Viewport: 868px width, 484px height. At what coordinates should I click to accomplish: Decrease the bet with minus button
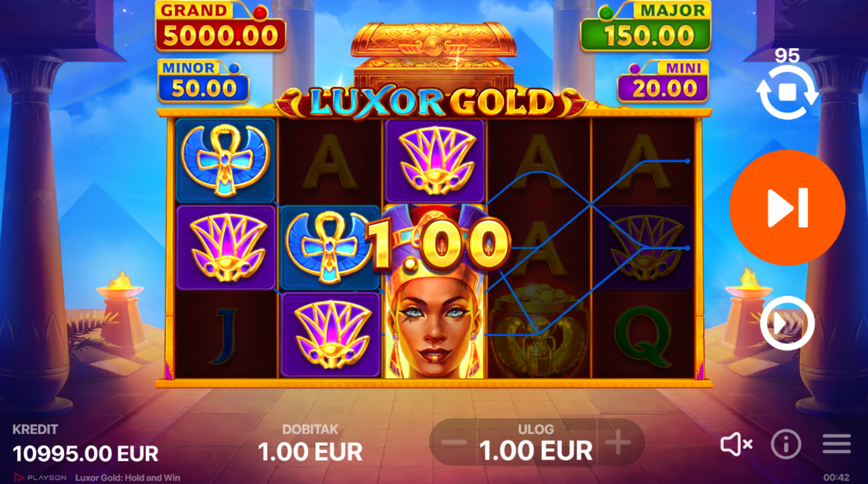click(x=454, y=442)
